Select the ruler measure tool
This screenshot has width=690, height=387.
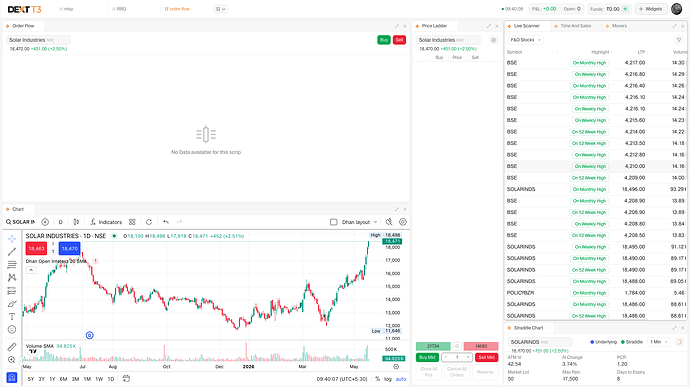[x=12, y=347]
